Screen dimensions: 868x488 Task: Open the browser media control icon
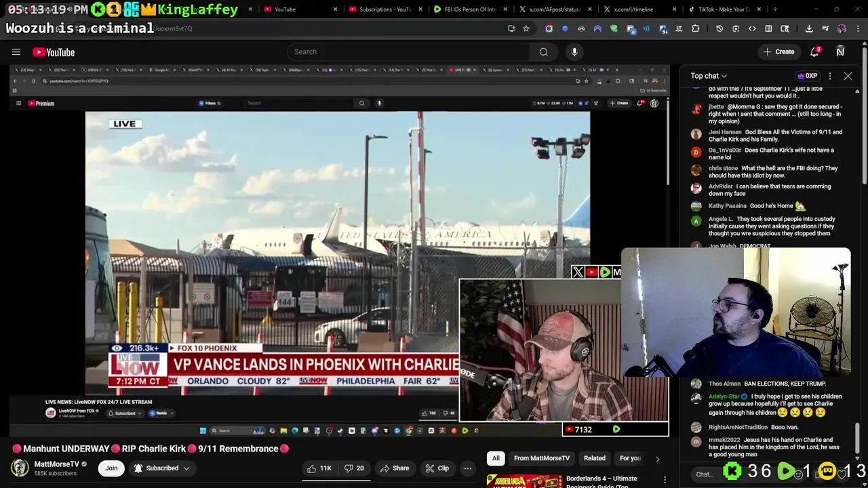click(x=825, y=28)
